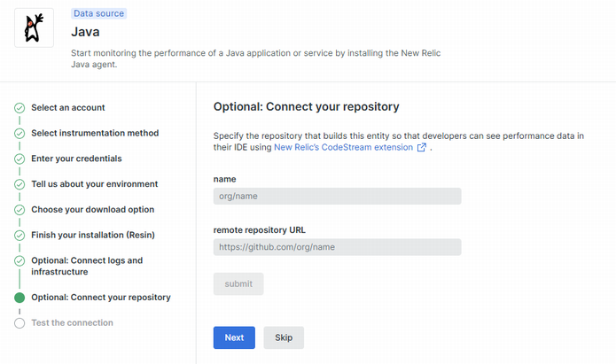Click the checkmark for Finish your installation (Resin)
The height and width of the screenshot is (364, 616).
click(x=19, y=236)
